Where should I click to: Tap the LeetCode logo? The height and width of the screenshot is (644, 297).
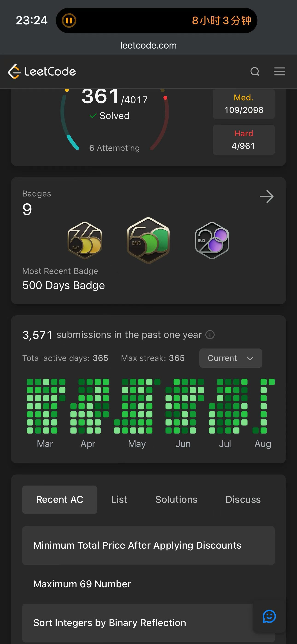(42, 71)
